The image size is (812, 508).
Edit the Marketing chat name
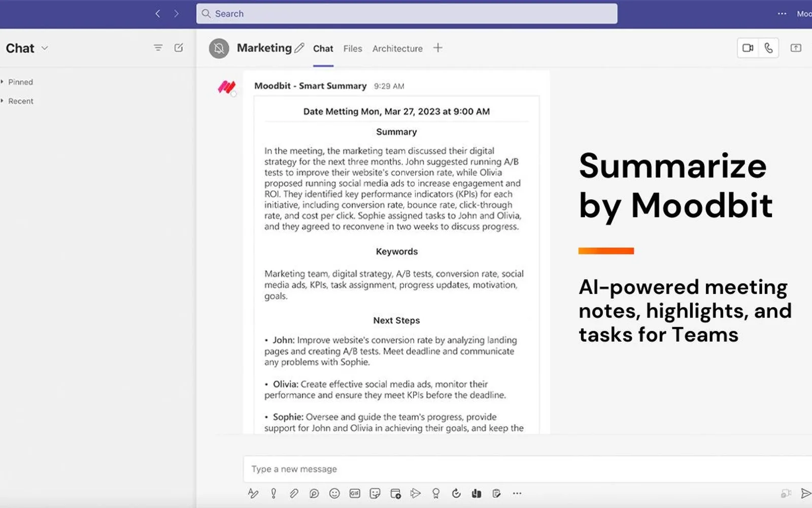click(x=299, y=48)
